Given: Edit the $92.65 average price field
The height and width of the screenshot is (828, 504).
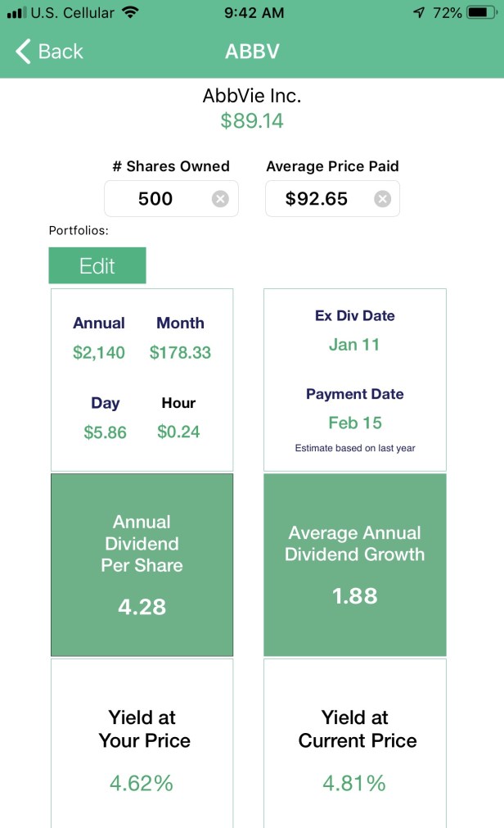Looking at the screenshot, I should click(317, 199).
